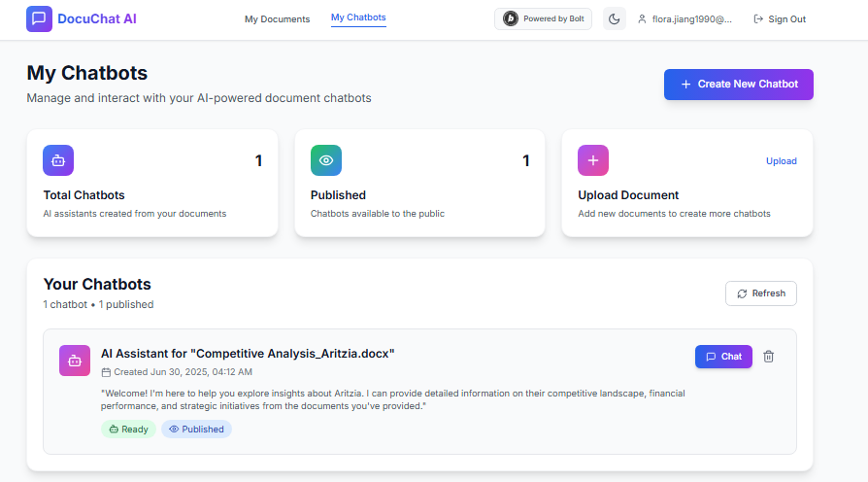Select the My Chatbots tab

[x=358, y=17]
